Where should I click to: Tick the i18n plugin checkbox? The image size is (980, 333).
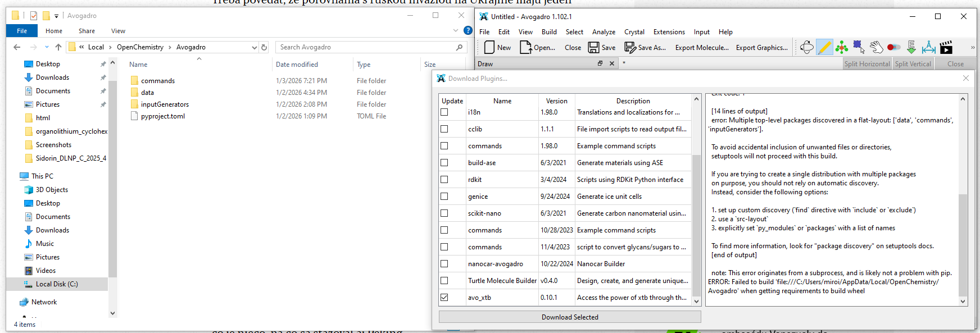(444, 112)
